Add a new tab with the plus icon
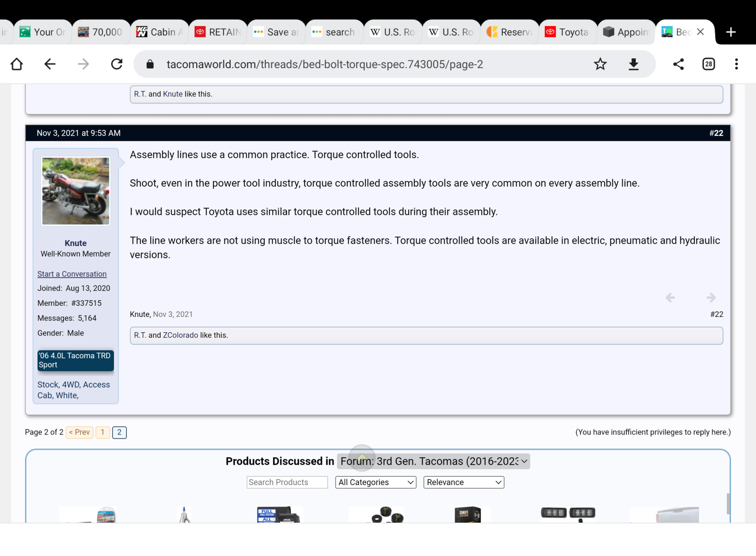This screenshot has width=756, height=556. [731, 32]
